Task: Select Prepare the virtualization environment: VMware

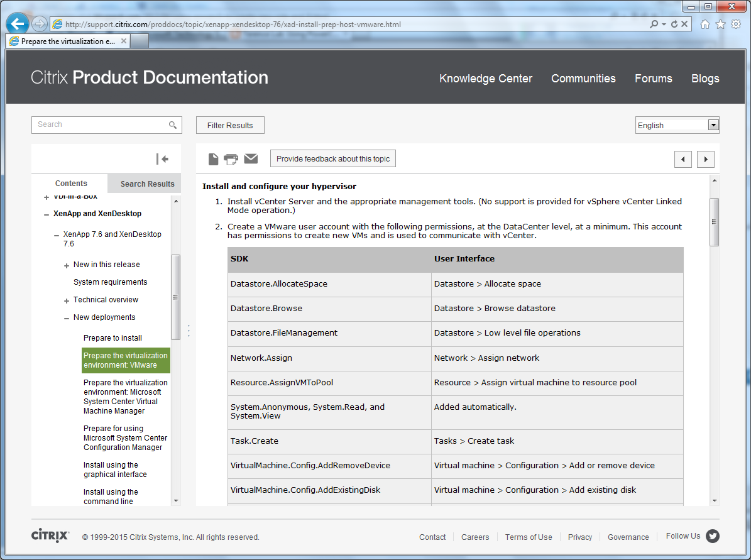Action: point(126,360)
